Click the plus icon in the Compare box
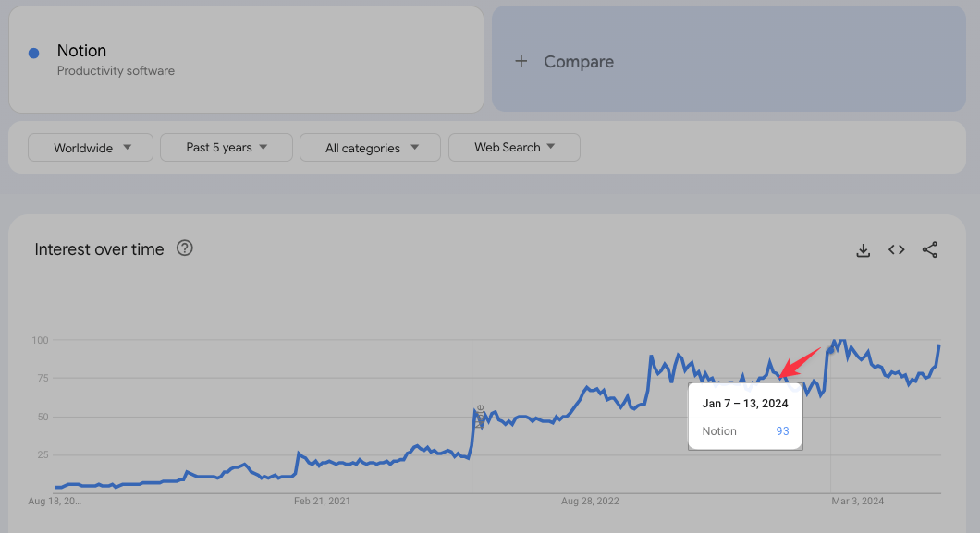Screen dimensions: 980x533 click(x=521, y=61)
